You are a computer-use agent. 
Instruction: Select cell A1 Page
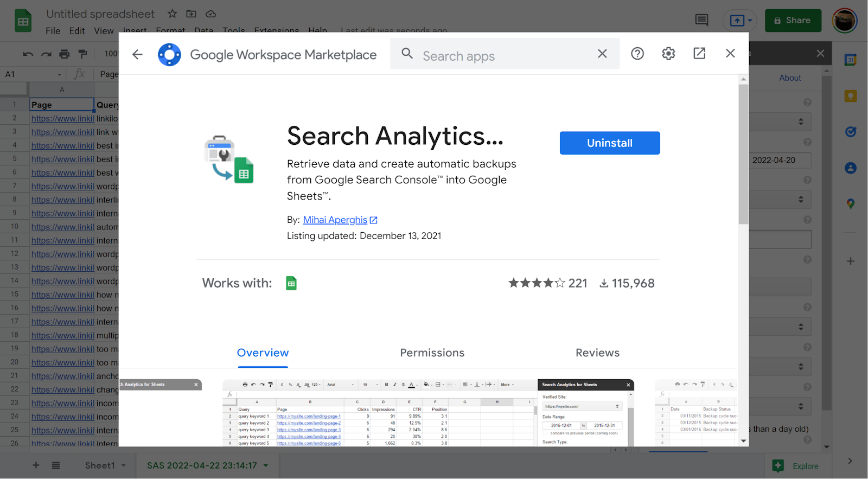(x=62, y=105)
